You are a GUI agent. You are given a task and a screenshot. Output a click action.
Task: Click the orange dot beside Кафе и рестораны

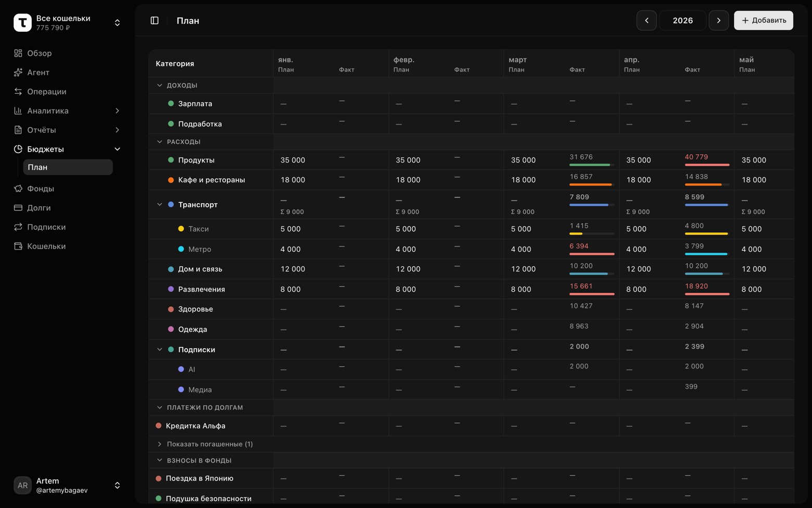(171, 180)
